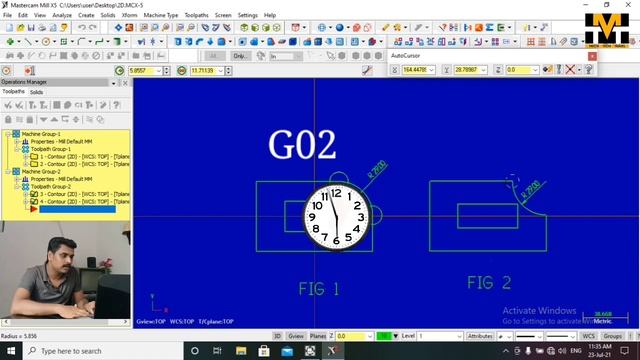
Task: Expand Properties - Mill Default MM under Machine Group-1
Action: pyautogui.click(x=17, y=142)
